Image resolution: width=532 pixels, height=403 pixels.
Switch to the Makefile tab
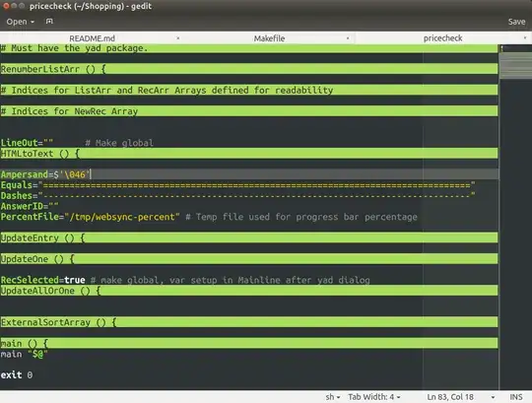pos(269,38)
